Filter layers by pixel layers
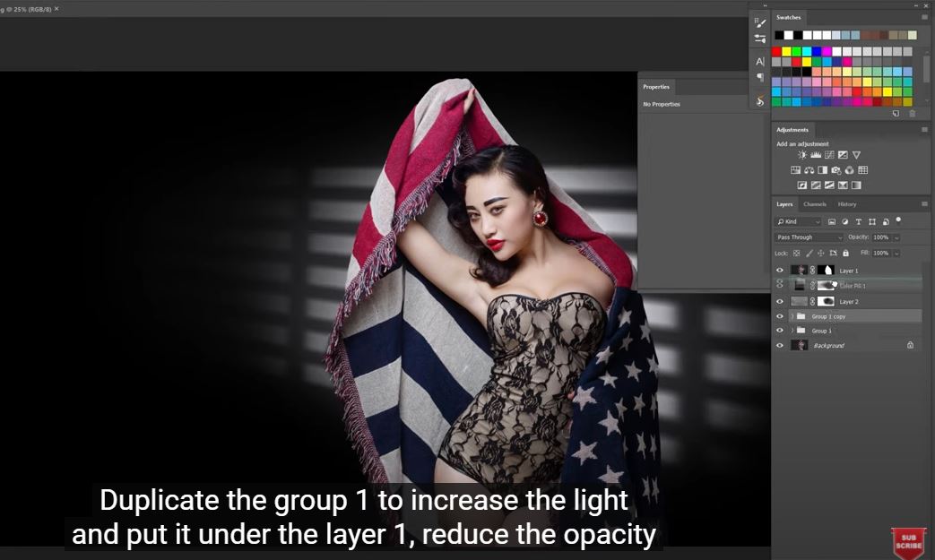The image size is (935, 560). [x=832, y=221]
